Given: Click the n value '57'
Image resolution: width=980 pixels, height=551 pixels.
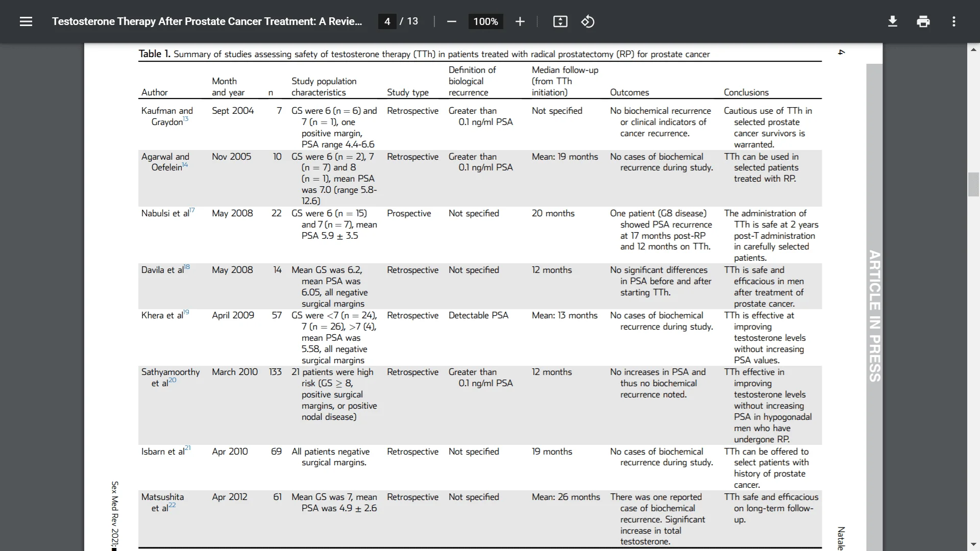Looking at the screenshot, I should pos(277,315).
